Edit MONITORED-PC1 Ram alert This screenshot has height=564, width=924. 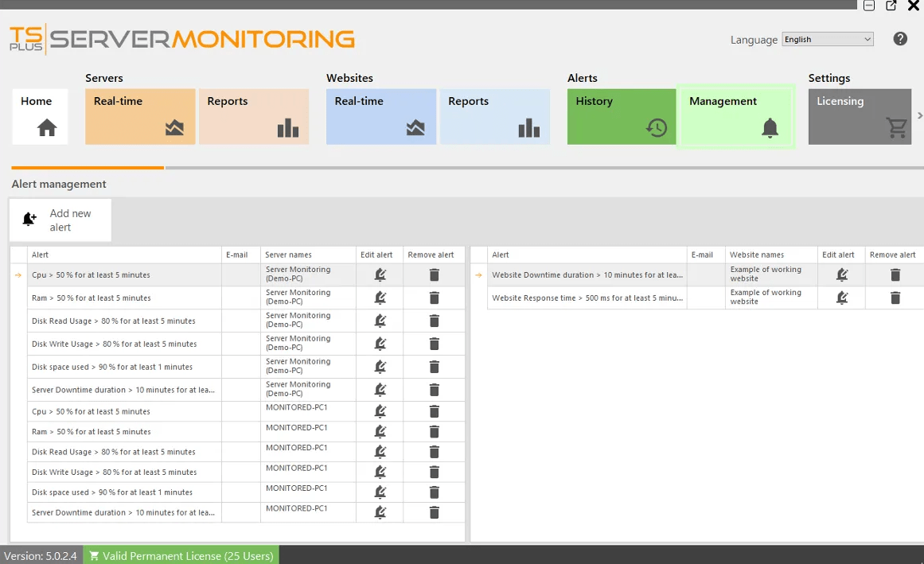point(380,431)
